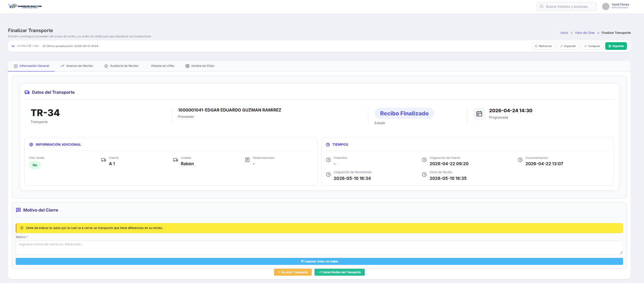Go to Visor de Citas breadcrumb link
644x283 pixels.
(585, 33)
